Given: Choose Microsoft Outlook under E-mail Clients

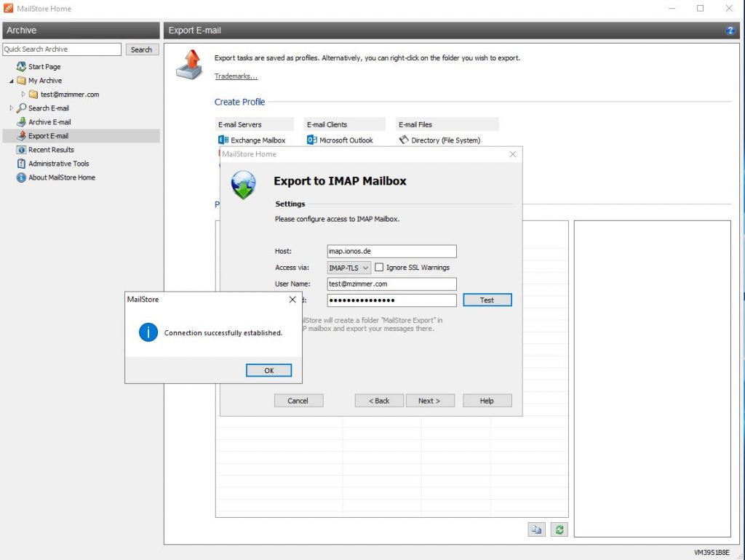Looking at the screenshot, I should point(346,140).
